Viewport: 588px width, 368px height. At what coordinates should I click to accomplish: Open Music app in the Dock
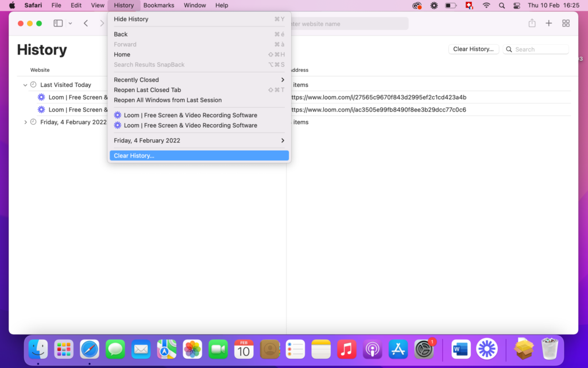[346, 349]
